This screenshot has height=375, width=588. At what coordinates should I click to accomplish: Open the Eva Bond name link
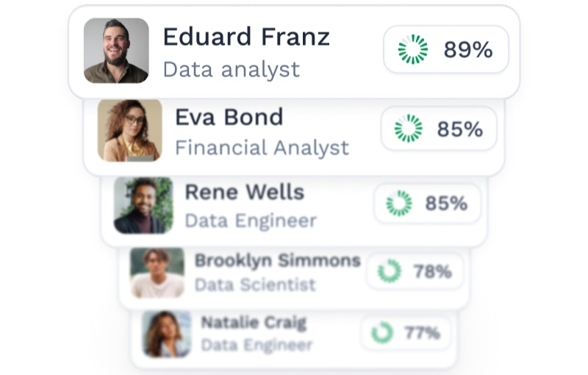click(229, 117)
